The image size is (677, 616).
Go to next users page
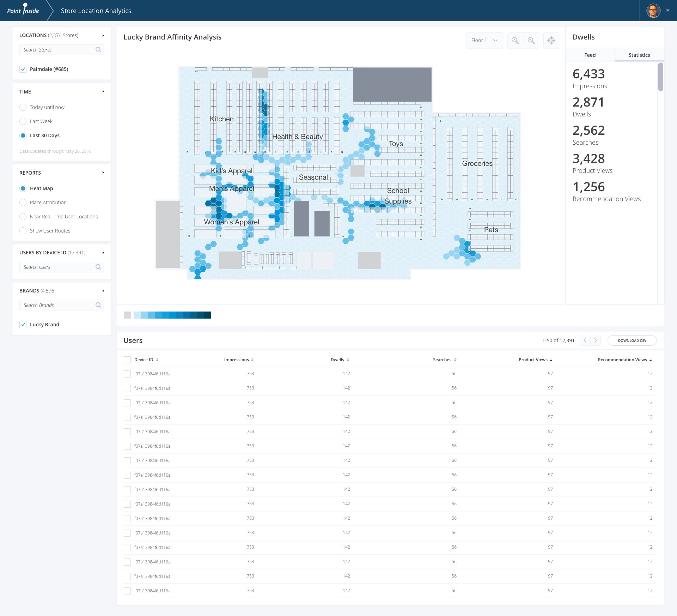tap(596, 340)
